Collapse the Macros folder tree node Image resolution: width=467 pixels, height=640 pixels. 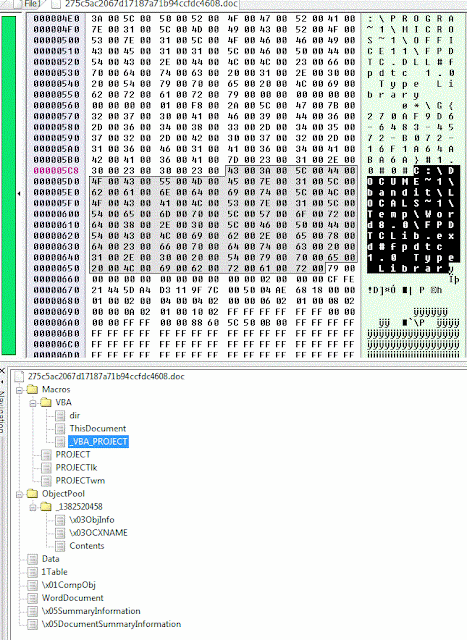click(x=19, y=390)
